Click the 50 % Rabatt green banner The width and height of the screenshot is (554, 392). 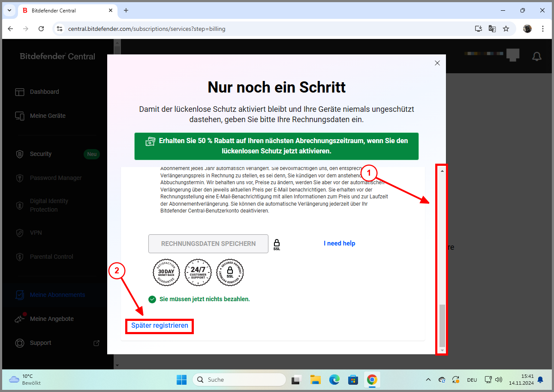(x=277, y=146)
